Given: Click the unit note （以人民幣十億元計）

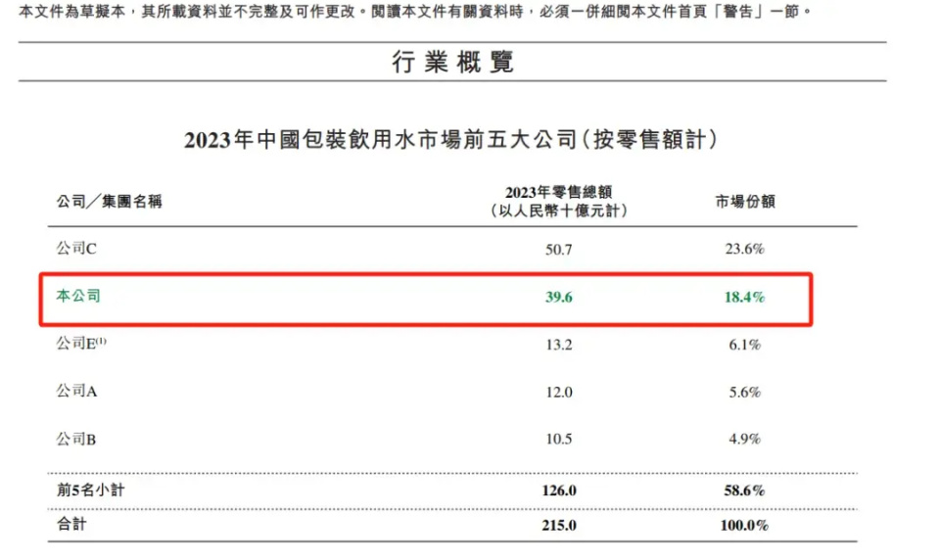Looking at the screenshot, I should point(558,210).
